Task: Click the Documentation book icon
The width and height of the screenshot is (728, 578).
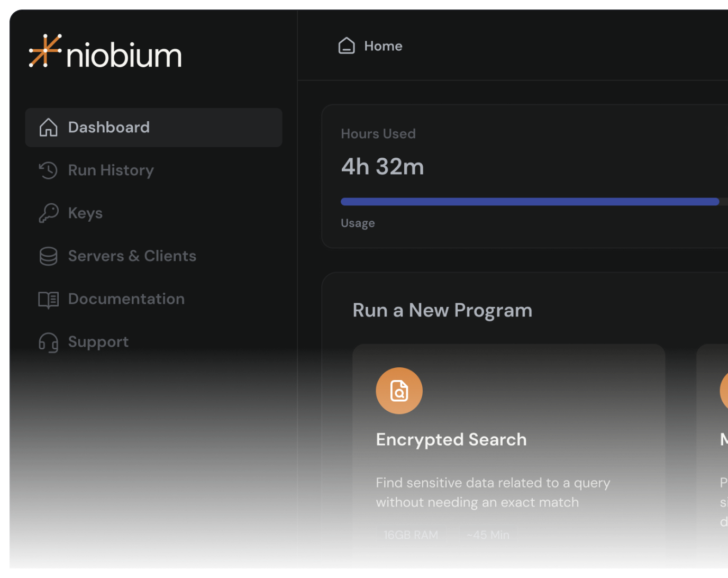Action: point(48,300)
